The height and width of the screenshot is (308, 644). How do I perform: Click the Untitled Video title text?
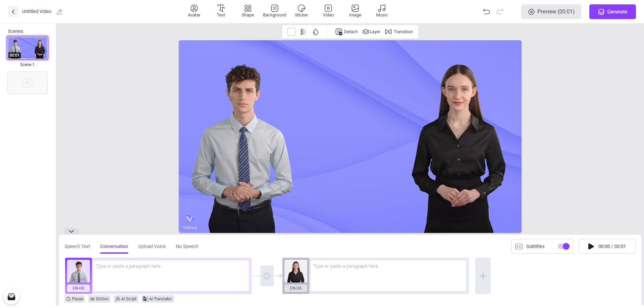click(x=37, y=11)
